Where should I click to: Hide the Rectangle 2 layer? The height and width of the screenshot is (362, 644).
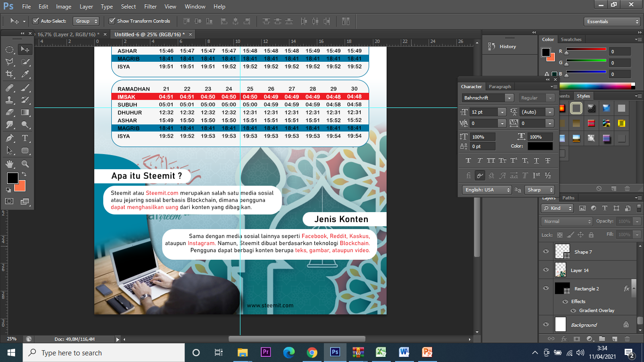tap(546, 288)
